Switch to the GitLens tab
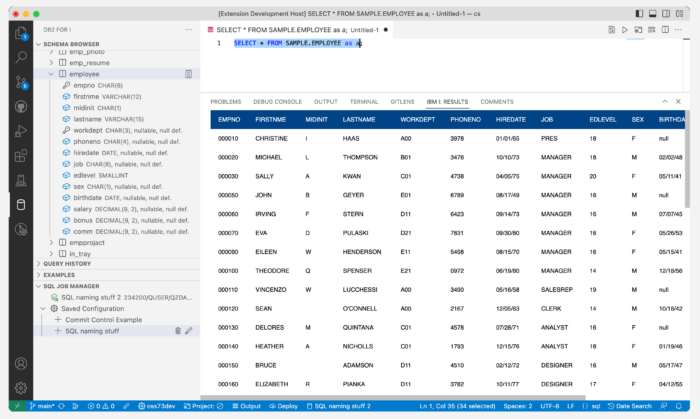 [402, 102]
